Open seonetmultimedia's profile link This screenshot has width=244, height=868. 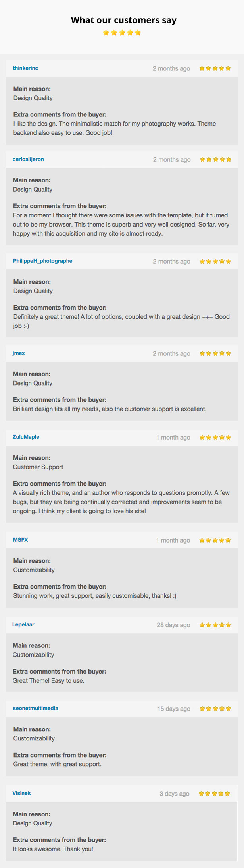[35, 708]
